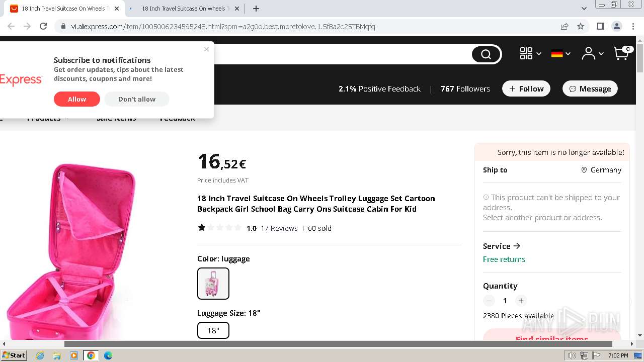
Task: Click Free returns link
Action: pyautogui.click(x=504, y=259)
